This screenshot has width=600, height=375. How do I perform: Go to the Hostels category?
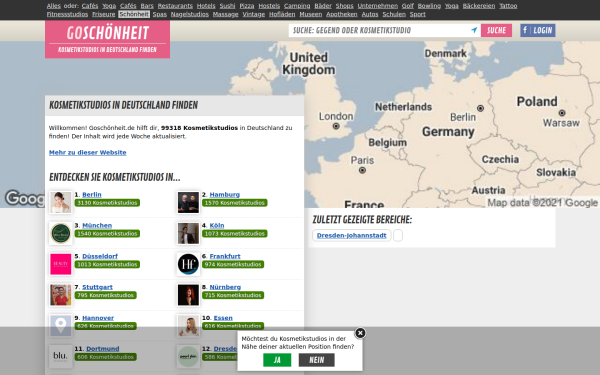tap(269, 6)
